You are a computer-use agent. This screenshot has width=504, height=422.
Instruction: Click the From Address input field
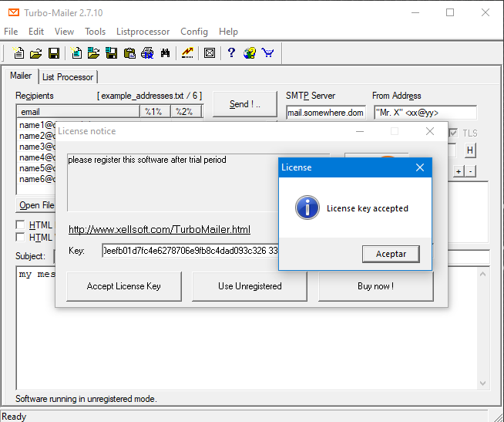point(425,113)
